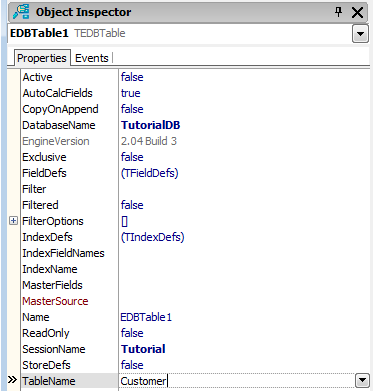Click the (TFieldDefs) value
373x391 pixels.
tap(150, 173)
